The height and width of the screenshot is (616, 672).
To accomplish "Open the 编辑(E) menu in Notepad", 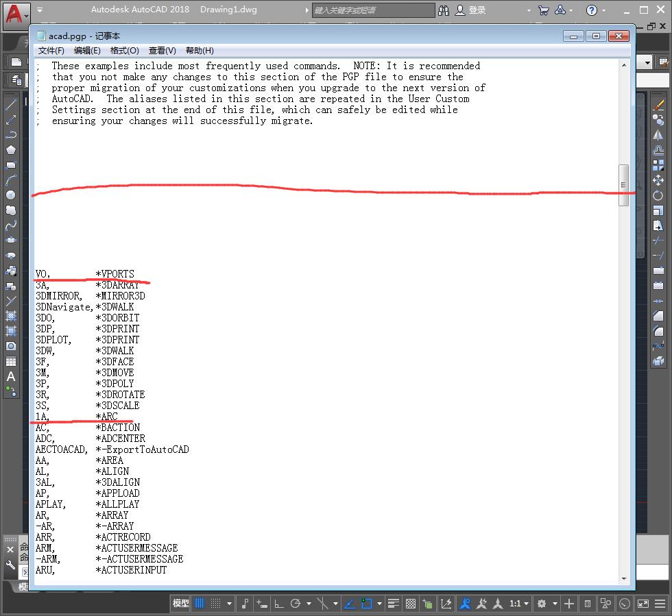I will pyautogui.click(x=87, y=51).
